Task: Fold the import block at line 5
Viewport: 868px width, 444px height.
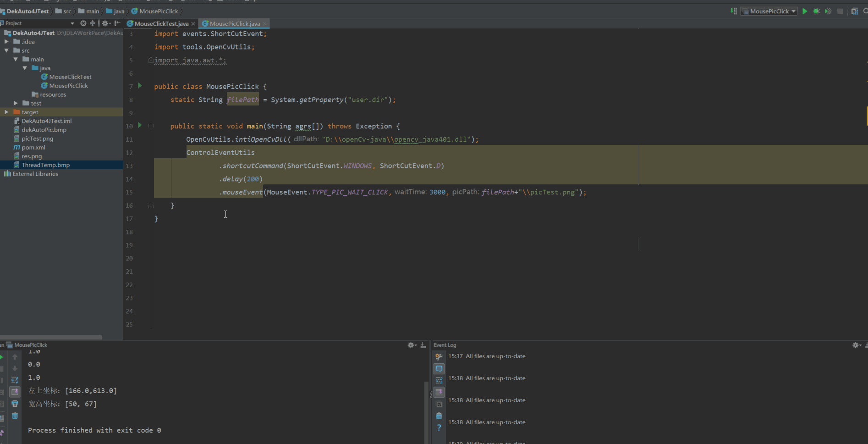Action: [x=151, y=60]
